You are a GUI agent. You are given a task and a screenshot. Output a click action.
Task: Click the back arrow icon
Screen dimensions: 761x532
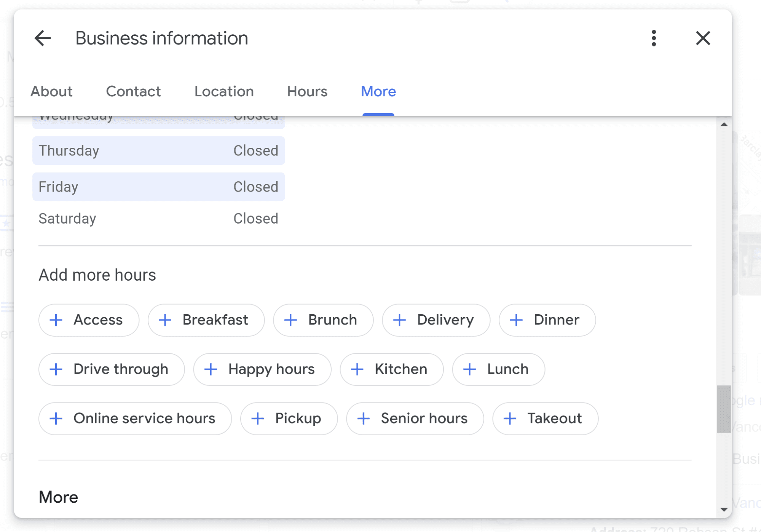click(43, 38)
